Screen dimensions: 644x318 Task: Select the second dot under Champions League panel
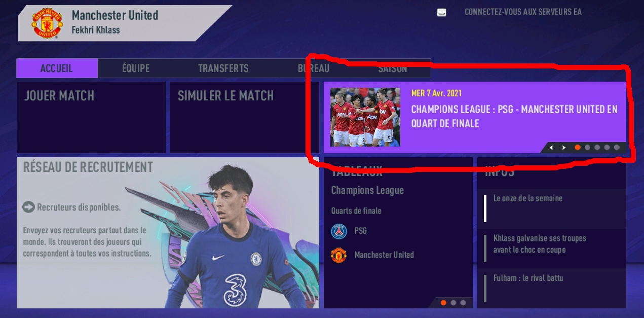(453, 303)
